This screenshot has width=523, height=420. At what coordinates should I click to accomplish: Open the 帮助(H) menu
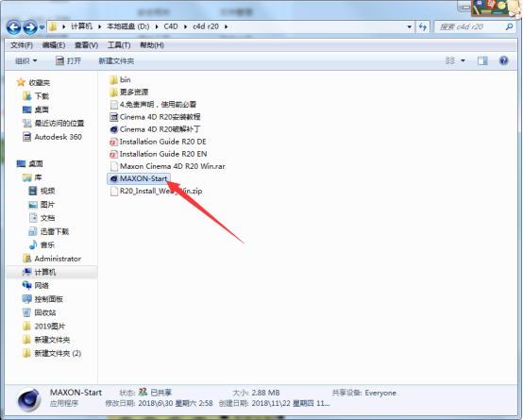coord(152,45)
